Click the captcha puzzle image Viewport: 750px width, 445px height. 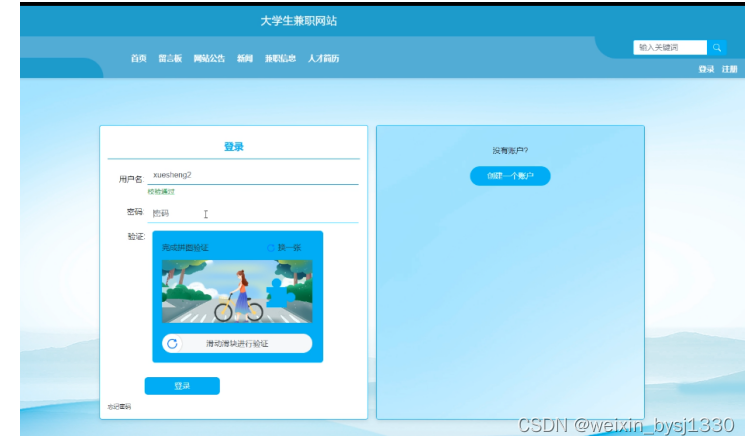237,291
